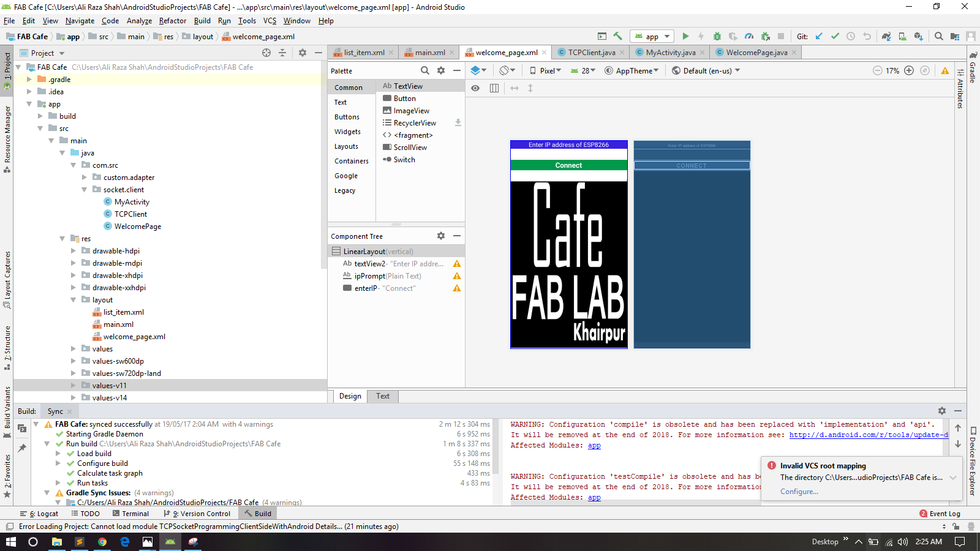Switch to the Text editor tab
Viewport: 980px width, 551px height.
383,396
